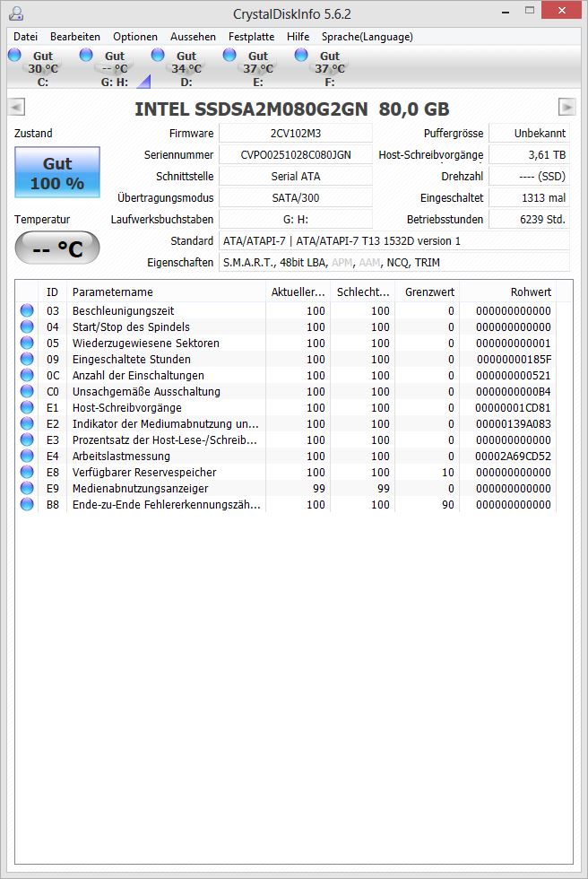The image size is (588, 879).
Task: Click the Eingeschaltet value 1313 mal
Action: pos(529,198)
